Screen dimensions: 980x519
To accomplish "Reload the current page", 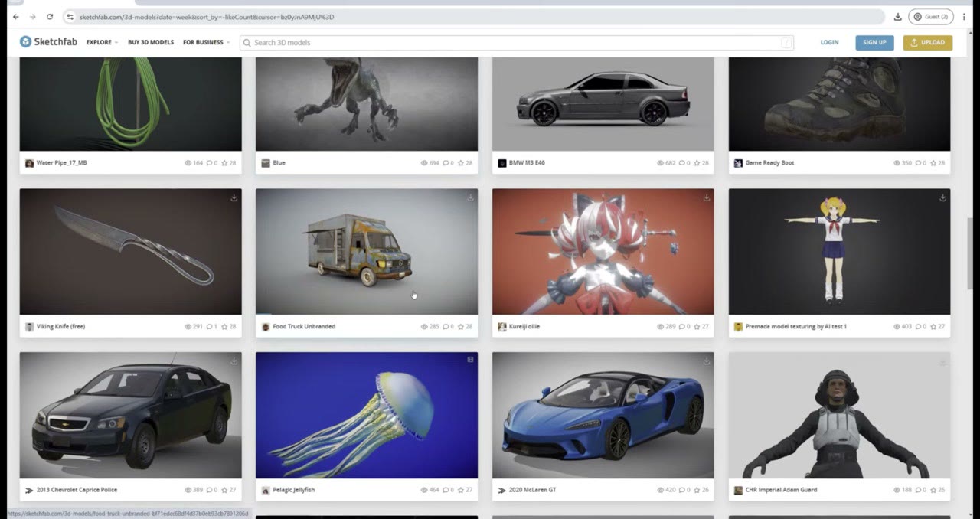I will coord(50,16).
